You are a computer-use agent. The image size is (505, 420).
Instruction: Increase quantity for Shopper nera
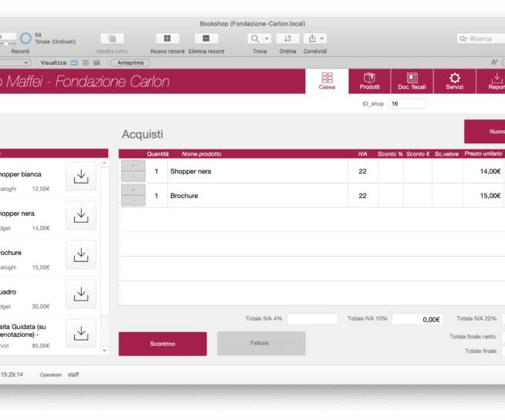(x=133, y=166)
